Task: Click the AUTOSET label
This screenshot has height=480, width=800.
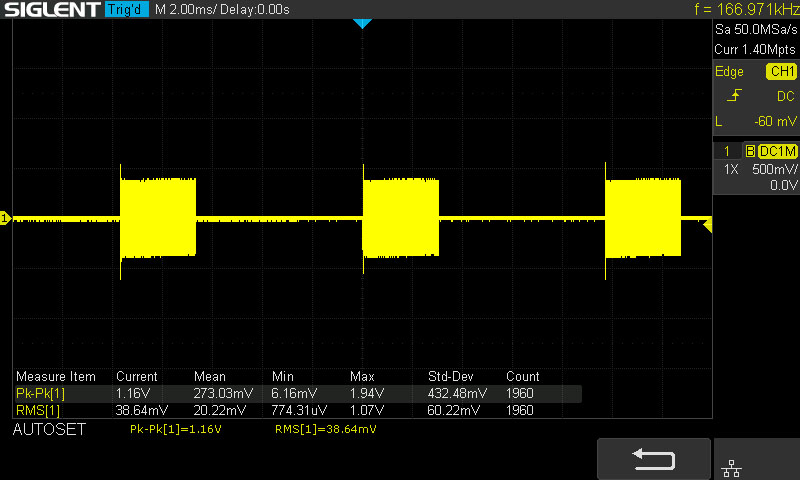Action: (49, 430)
